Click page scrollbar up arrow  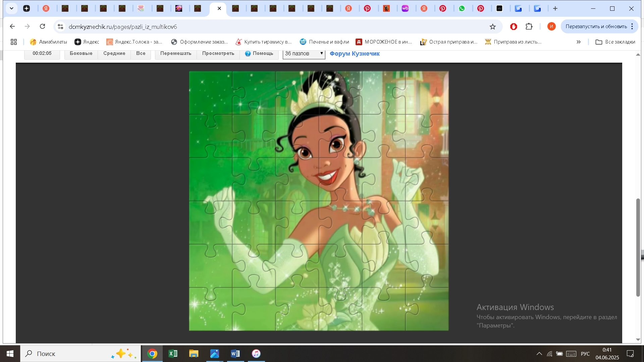(x=638, y=54)
